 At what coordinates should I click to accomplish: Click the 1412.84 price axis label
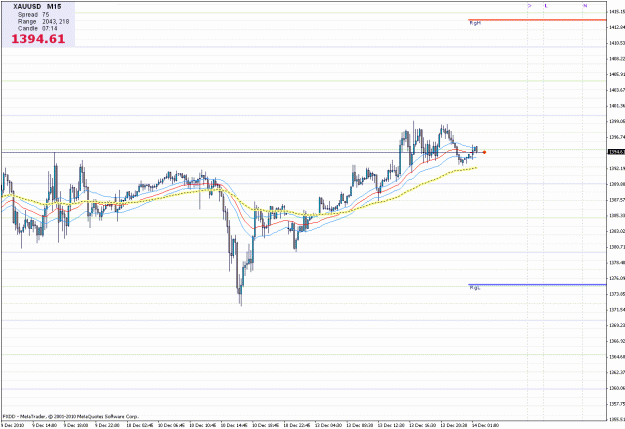pos(617,27)
